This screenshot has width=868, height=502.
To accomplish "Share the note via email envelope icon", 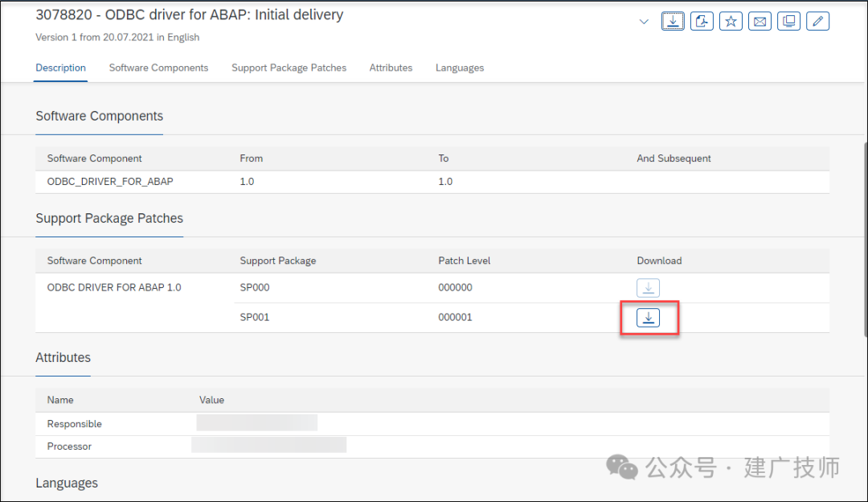I will pyautogui.click(x=759, y=22).
